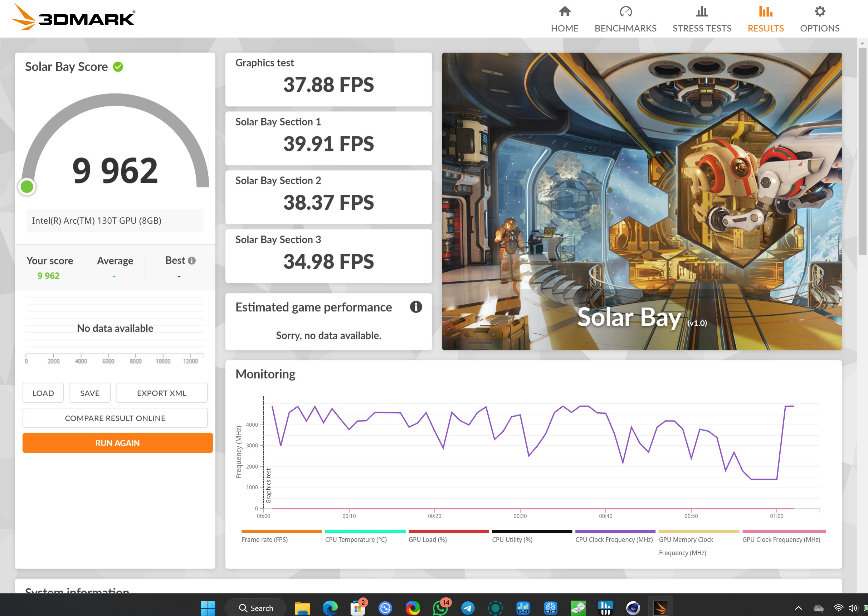The height and width of the screenshot is (616, 868).
Task: Toggle CPU Temperature legend swatch
Action: 365,532
